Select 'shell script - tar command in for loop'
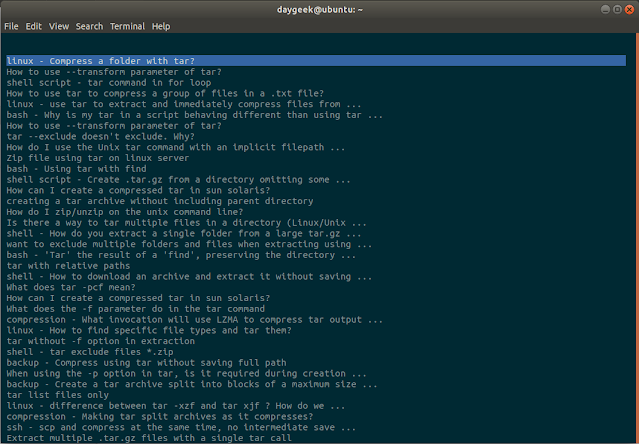The height and width of the screenshot is (444, 639). pos(108,83)
